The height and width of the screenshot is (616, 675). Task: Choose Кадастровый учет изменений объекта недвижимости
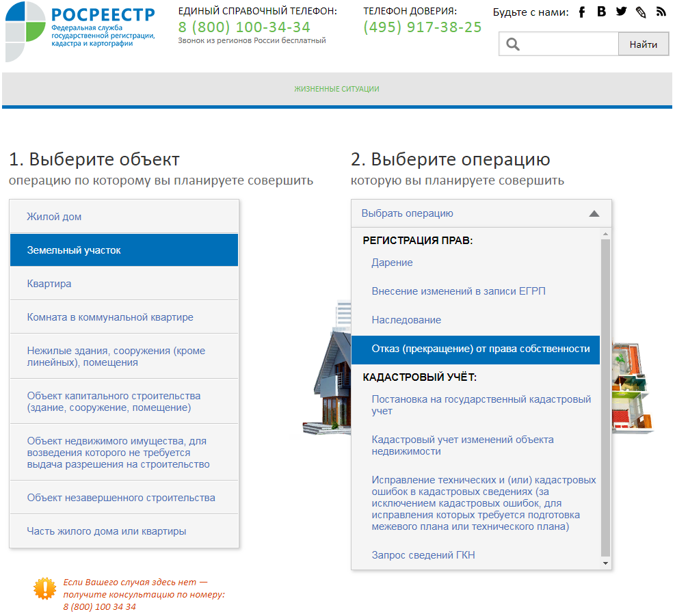coord(476,446)
